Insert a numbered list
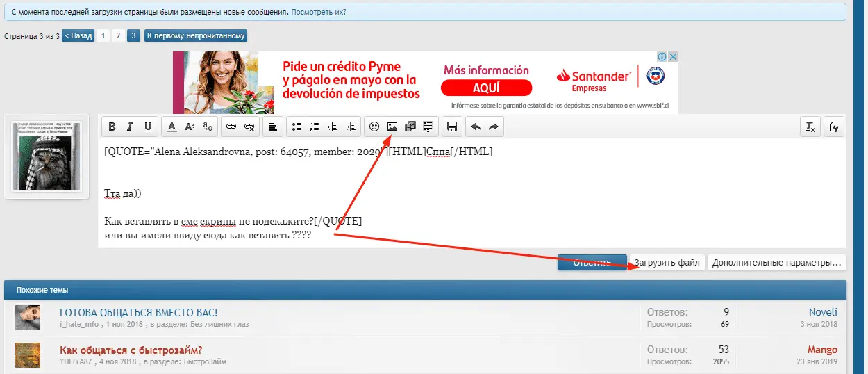Image resolution: width=868 pixels, height=374 pixels. (x=315, y=127)
